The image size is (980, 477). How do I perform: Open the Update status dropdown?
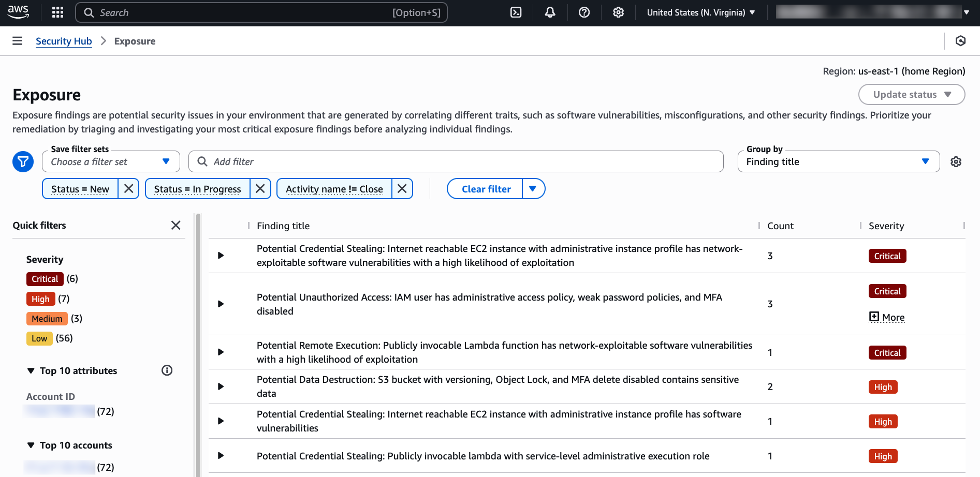912,95
